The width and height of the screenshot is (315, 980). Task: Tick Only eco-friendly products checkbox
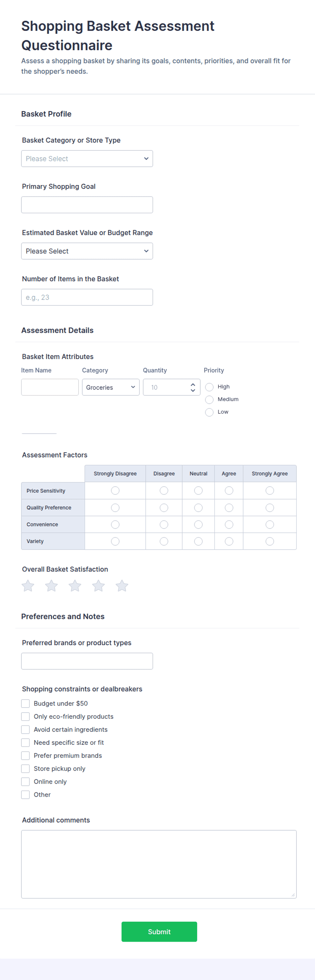coord(25,716)
